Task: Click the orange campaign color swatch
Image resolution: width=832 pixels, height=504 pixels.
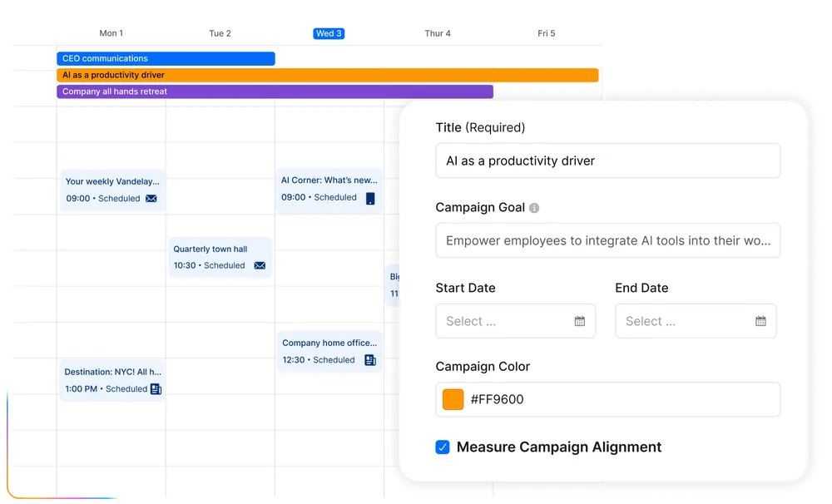Action: [453, 398]
